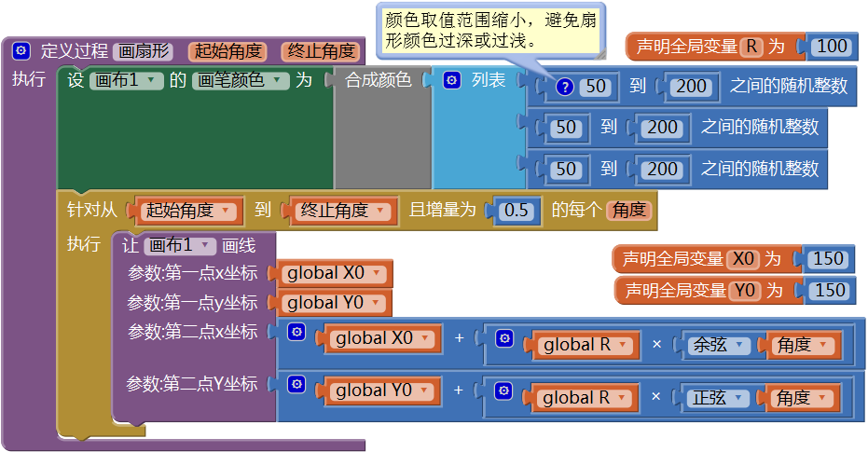Open global R dropdown beside 正弦
Image resolution: width=868 pixels, height=452 pixels.
[584, 398]
